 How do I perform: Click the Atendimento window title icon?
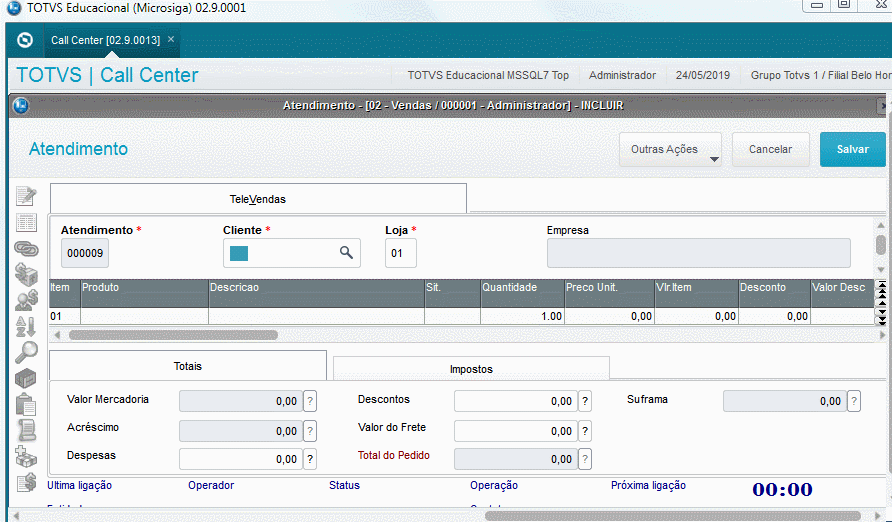coord(21,106)
